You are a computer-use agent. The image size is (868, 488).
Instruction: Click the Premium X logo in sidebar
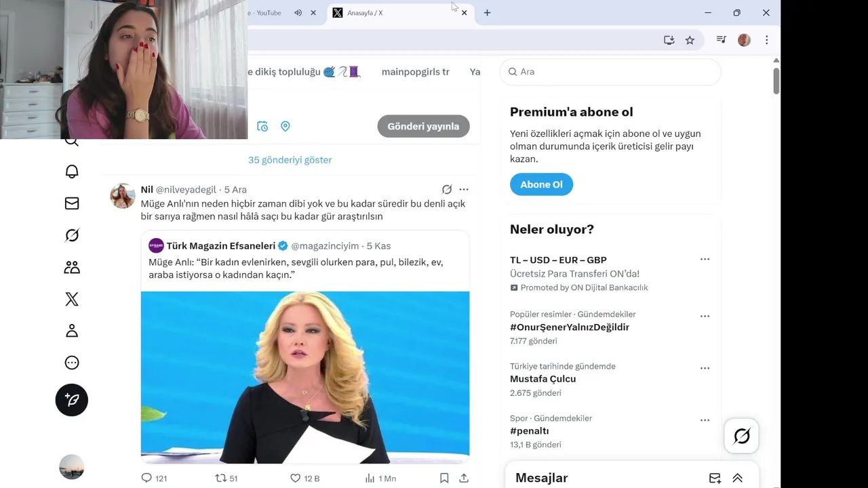[72, 299]
